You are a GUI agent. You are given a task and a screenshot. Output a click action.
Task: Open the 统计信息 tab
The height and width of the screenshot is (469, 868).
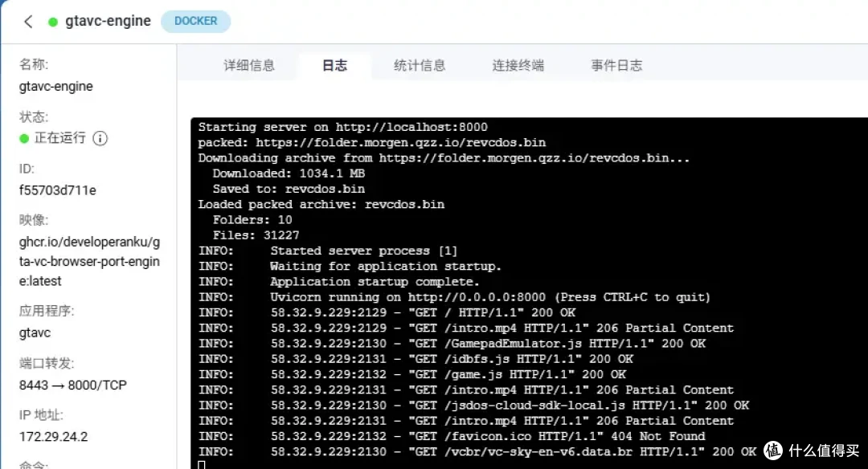tap(420, 65)
